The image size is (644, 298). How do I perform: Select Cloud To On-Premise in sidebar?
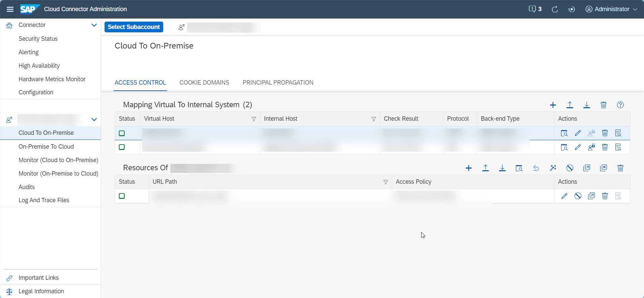pyautogui.click(x=51, y=133)
